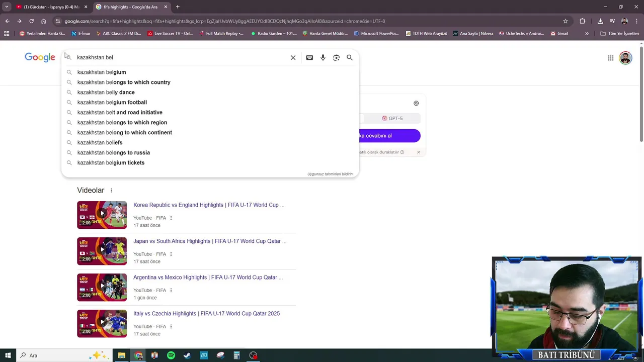Screen dimensions: 644x362
Task: Open Full Match Replay bookmark
Action: pos(221,34)
